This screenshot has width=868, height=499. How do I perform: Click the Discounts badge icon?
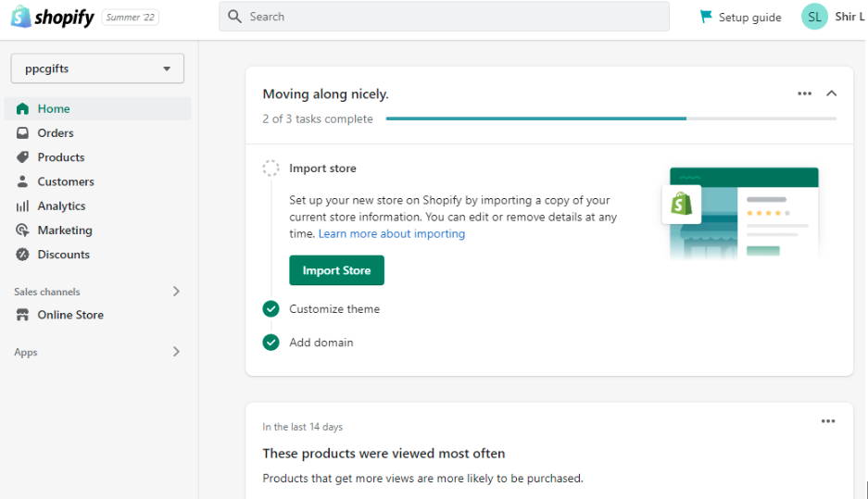click(x=22, y=255)
